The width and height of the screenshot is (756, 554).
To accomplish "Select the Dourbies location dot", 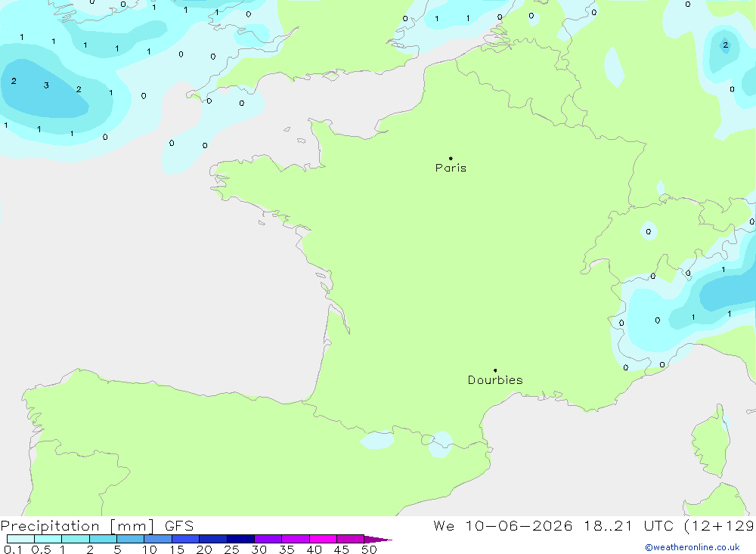I will [495, 370].
